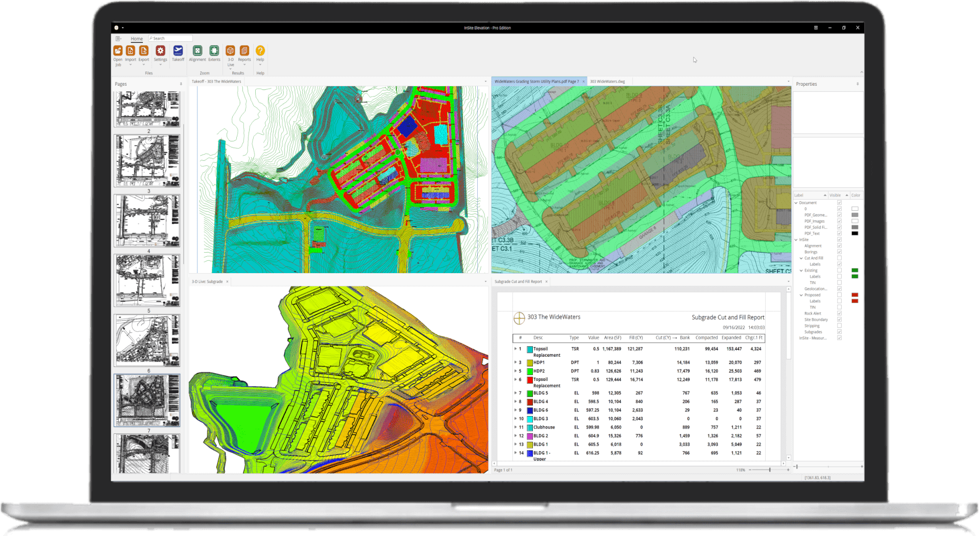
Task: Enable Proposed surface visibility checkbox
Action: click(x=839, y=295)
